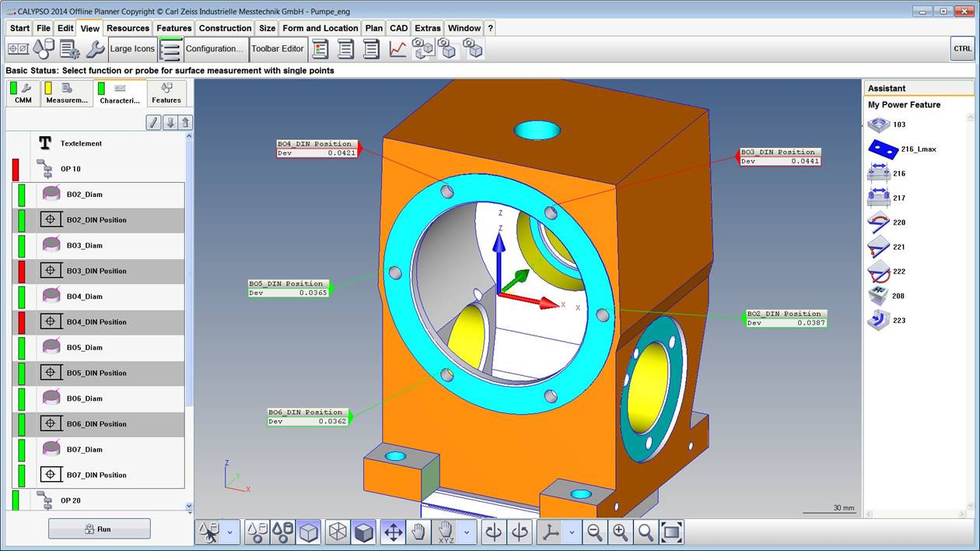Click the zoom out magnifier icon
This screenshot has height=551, width=980.
click(x=595, y=532)
